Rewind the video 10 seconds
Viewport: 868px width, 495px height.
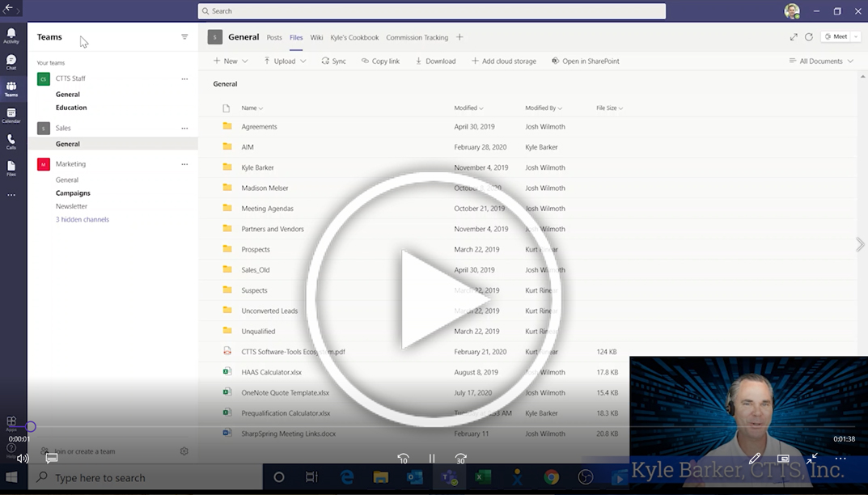[x=403, y=459]
